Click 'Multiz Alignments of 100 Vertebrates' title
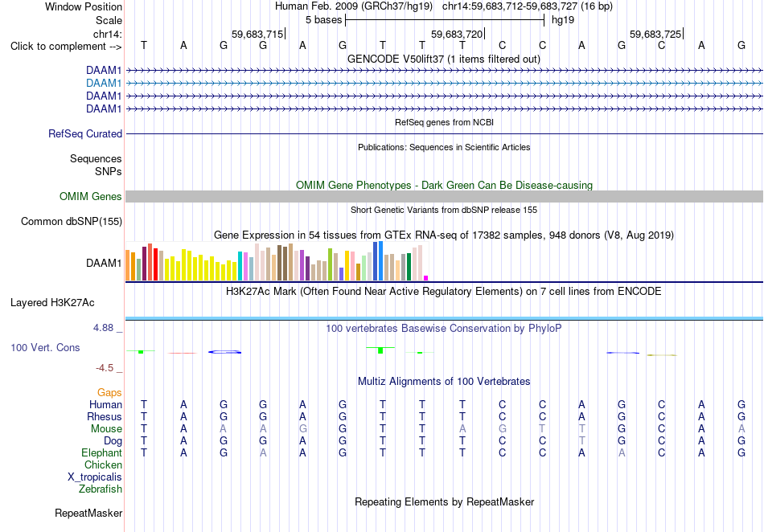 click(444, 382)
